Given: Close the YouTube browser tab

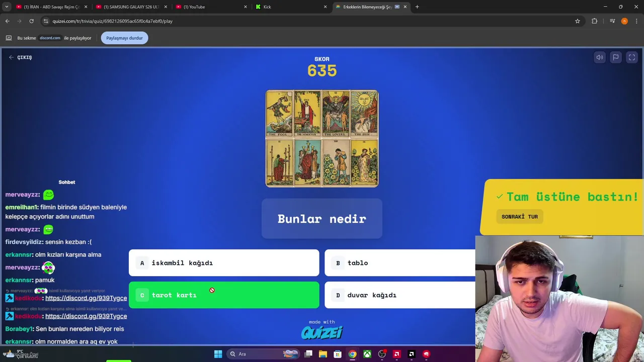Looking at the screenshot, I should tap(246, 7).
